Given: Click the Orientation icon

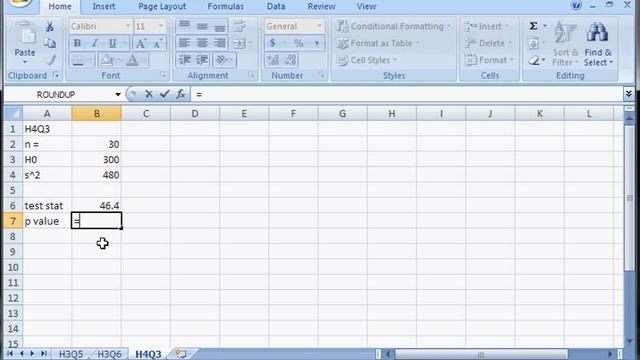Looking at the screenshot, I should pyautogui.click(x=222, y=60).
